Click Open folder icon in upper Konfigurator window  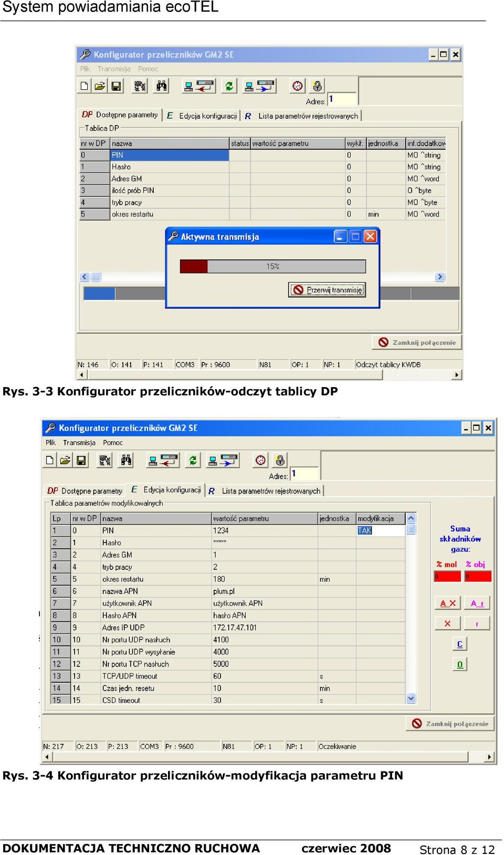click(100, 86)
